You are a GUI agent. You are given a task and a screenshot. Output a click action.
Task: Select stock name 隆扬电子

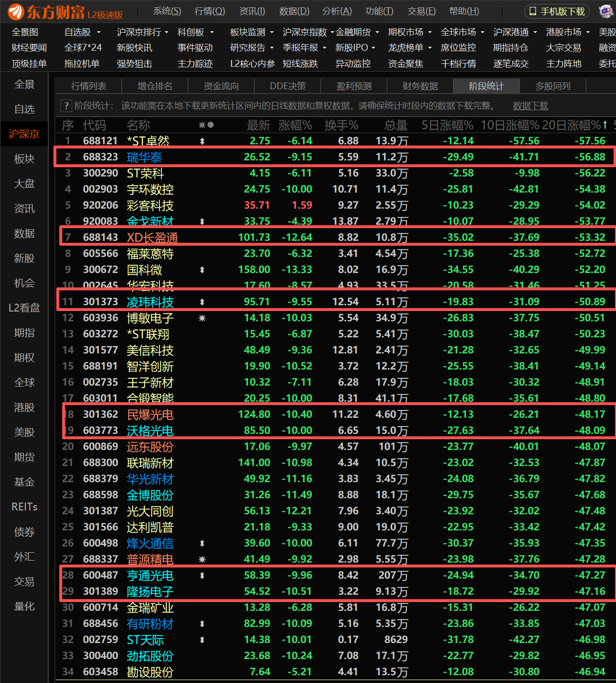pos(150,592)
